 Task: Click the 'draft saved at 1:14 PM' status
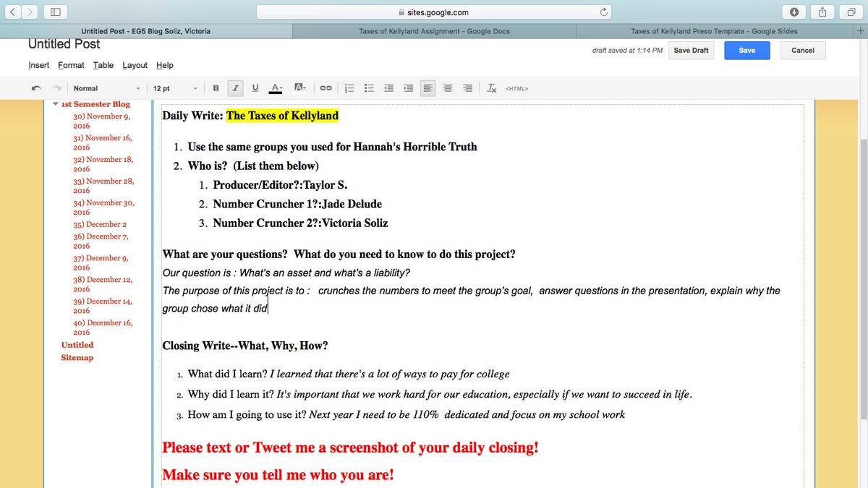[627, 51]
